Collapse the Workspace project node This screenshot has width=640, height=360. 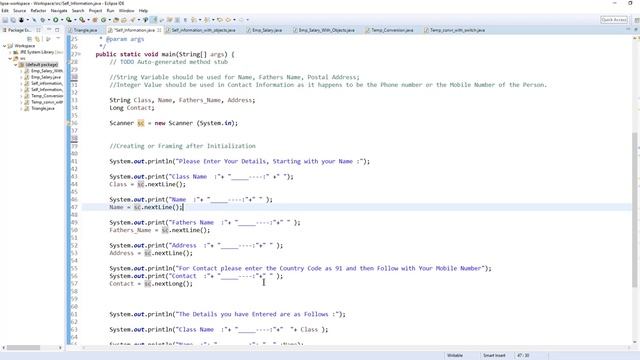(4, 46)
